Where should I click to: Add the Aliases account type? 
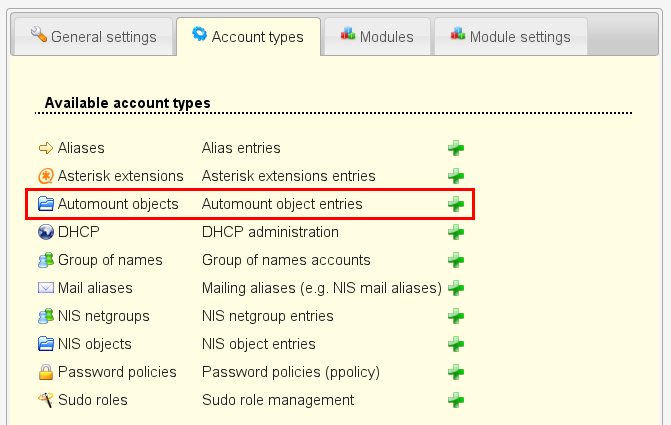tap(456, 148)
